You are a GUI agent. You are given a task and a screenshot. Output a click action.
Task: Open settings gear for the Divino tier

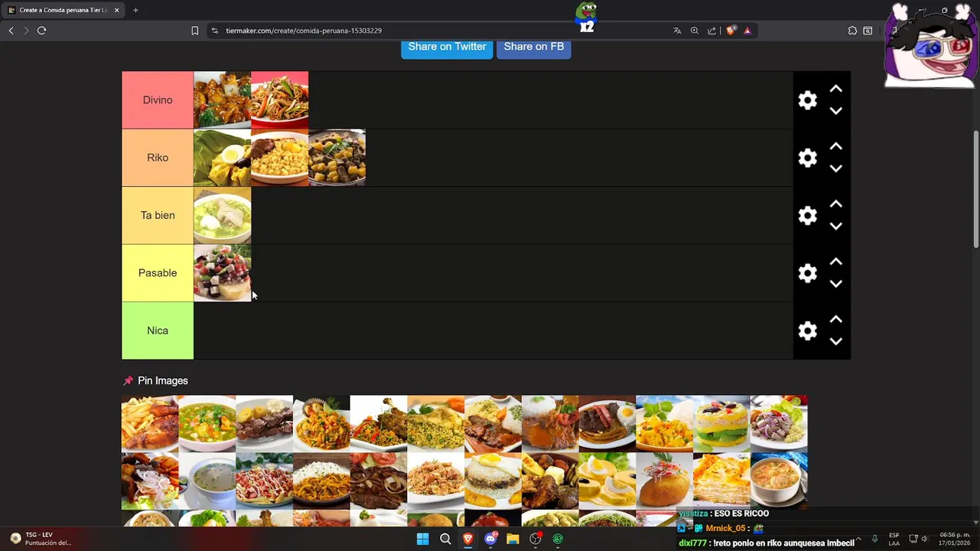pyautogui.click(x=807, y=100)
